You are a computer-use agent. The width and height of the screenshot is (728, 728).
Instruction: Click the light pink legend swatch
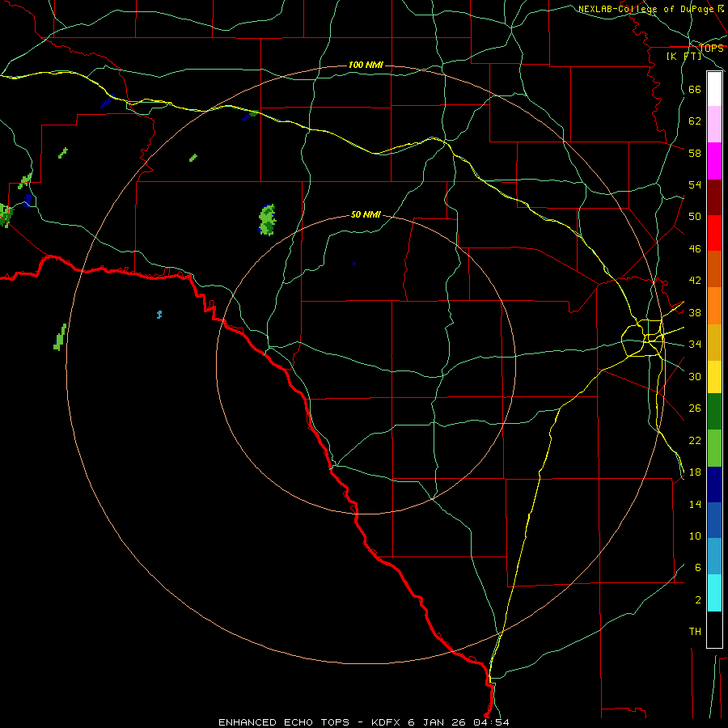(714, 124)
